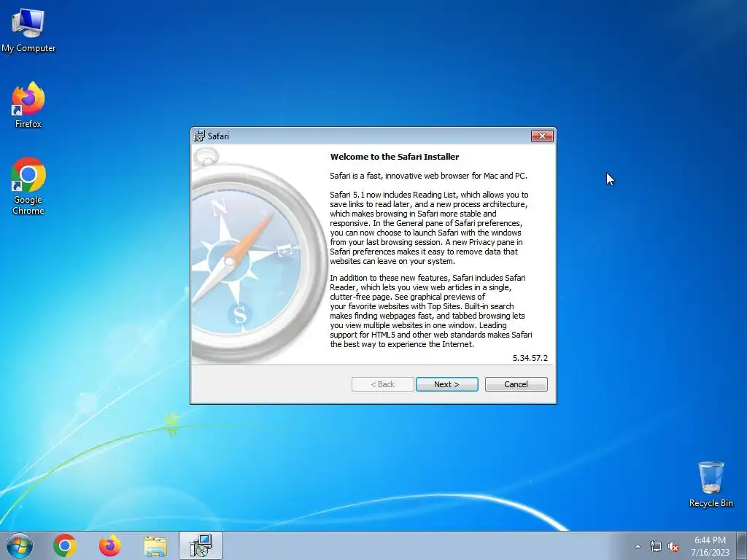Click the Safari compass logo image
Screen dimensions: 747x560
[260, 254]
